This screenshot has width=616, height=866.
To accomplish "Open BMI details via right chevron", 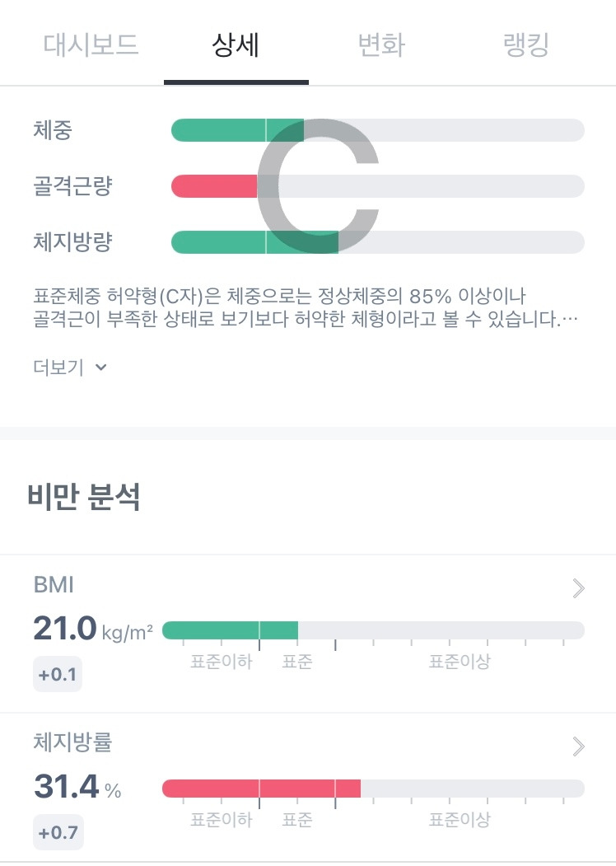I will tap(578, 587).
